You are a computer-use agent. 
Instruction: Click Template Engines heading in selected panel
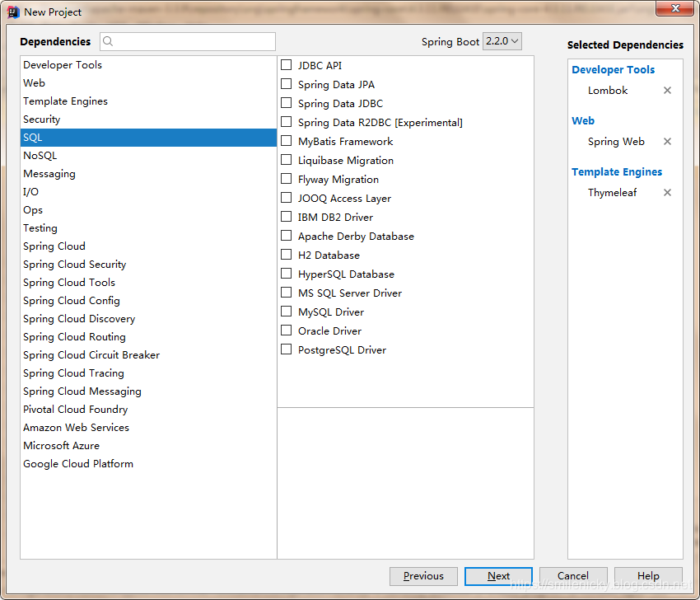(x=617, y=172)
